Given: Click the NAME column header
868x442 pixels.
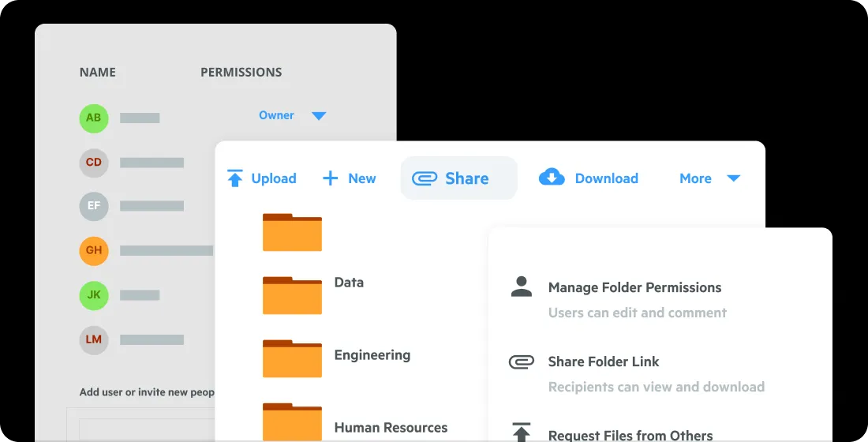Looking at the screenshot, I should (x=97, y=72).
